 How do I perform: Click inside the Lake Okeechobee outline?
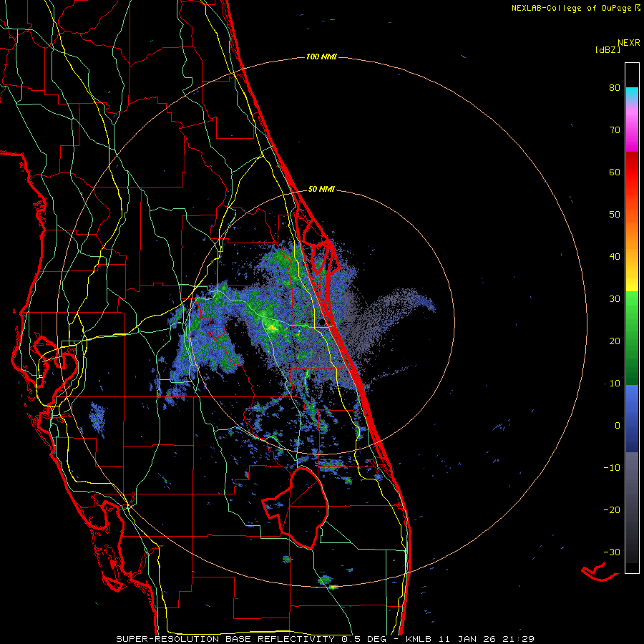pyautogui.click(x=306, y=507)
